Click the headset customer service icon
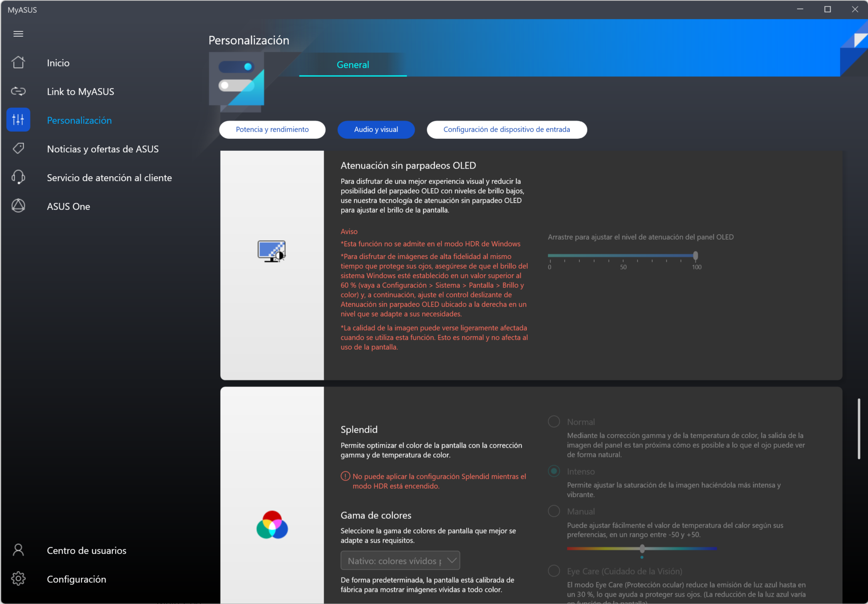Viewport: 868px width, 604px height. click(18, 177)
